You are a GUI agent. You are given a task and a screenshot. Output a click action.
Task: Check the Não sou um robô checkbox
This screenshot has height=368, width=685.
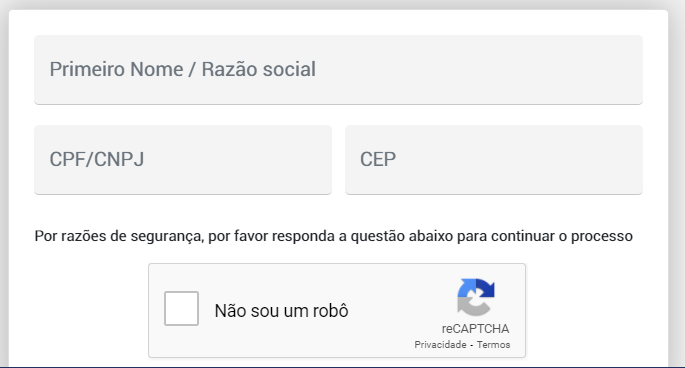pyautogui.click(x=181, y=309)
